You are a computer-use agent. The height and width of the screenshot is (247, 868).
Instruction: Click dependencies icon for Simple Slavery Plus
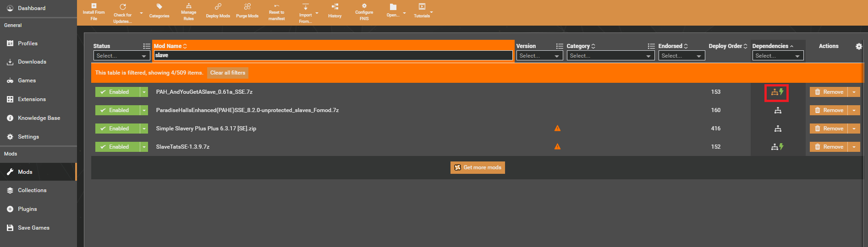coord(778,129)
